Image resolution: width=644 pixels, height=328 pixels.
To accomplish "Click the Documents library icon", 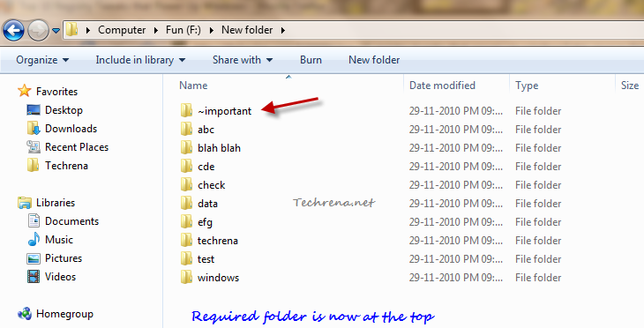I will click(34, 220).
